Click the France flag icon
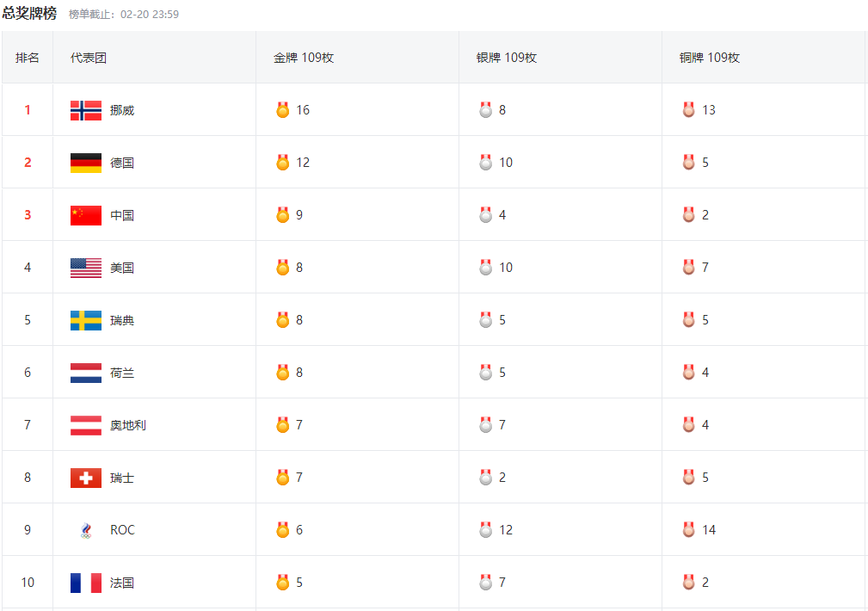Viewport: 868px width, 611px height. click(x=85, y=583)
